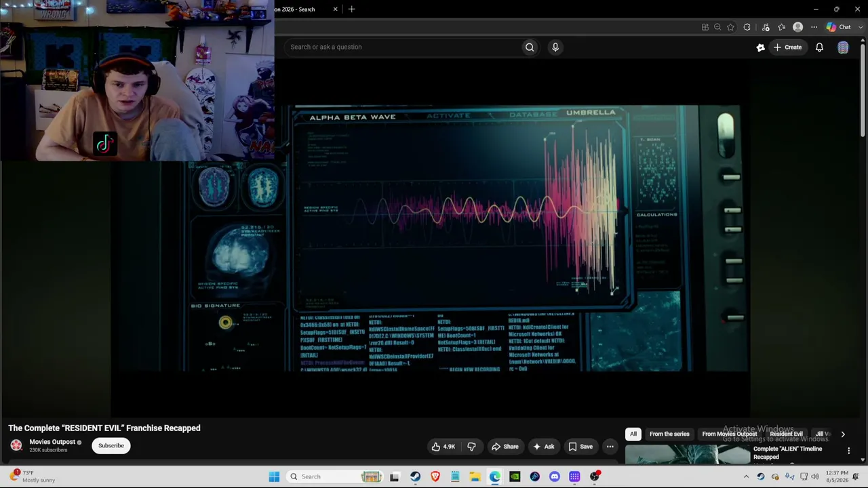Open NVIDIA app from taskbar
The height and width of the screenshot is (488, 868).
coord(515,476)
